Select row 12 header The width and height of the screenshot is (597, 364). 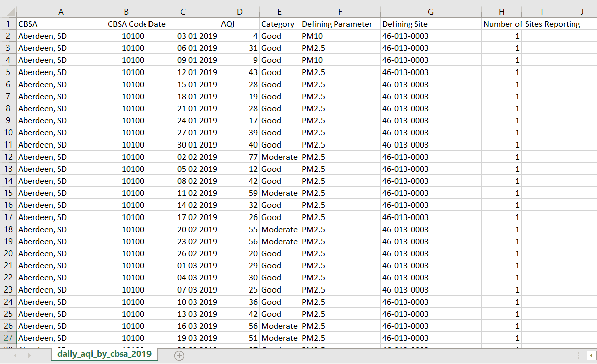pyautogui.click(x=8, y=157)
